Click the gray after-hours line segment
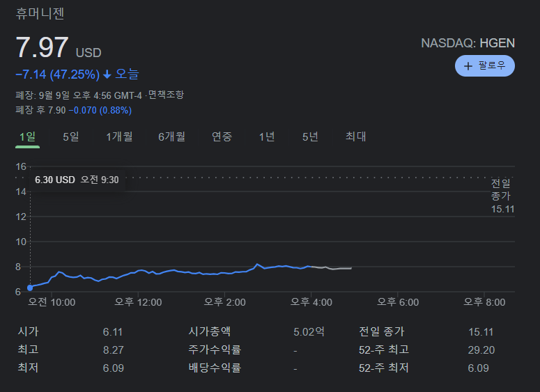This screenshot has width=540, height=392. [331, 268]
